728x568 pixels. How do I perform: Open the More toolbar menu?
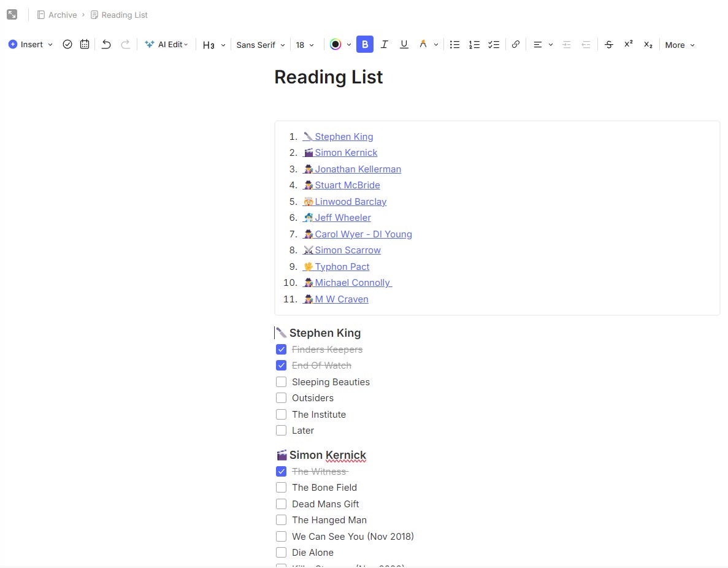[x=680, y=45]
